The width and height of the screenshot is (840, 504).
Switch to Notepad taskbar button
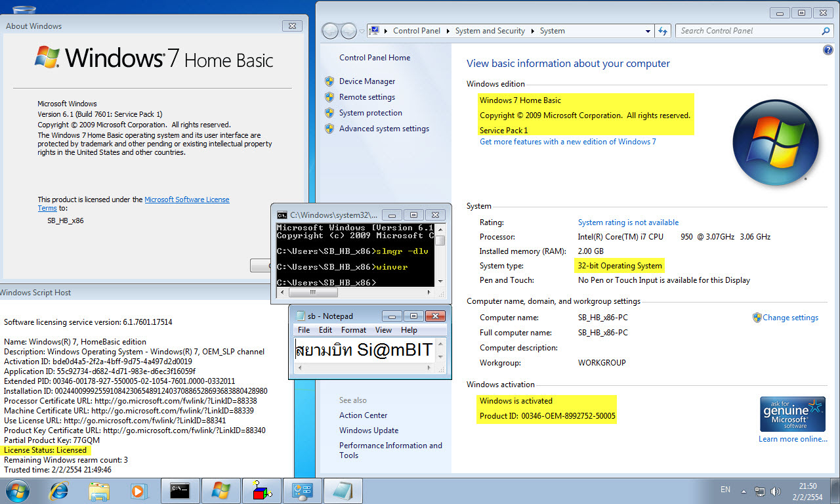pyautogui.click(x=343, y=490)
